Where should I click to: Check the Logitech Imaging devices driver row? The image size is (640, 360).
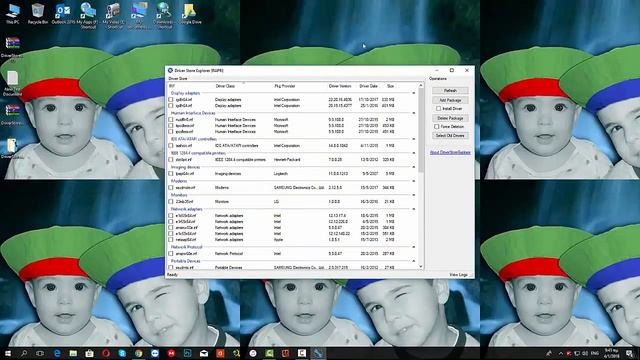(x=171, y=173)
